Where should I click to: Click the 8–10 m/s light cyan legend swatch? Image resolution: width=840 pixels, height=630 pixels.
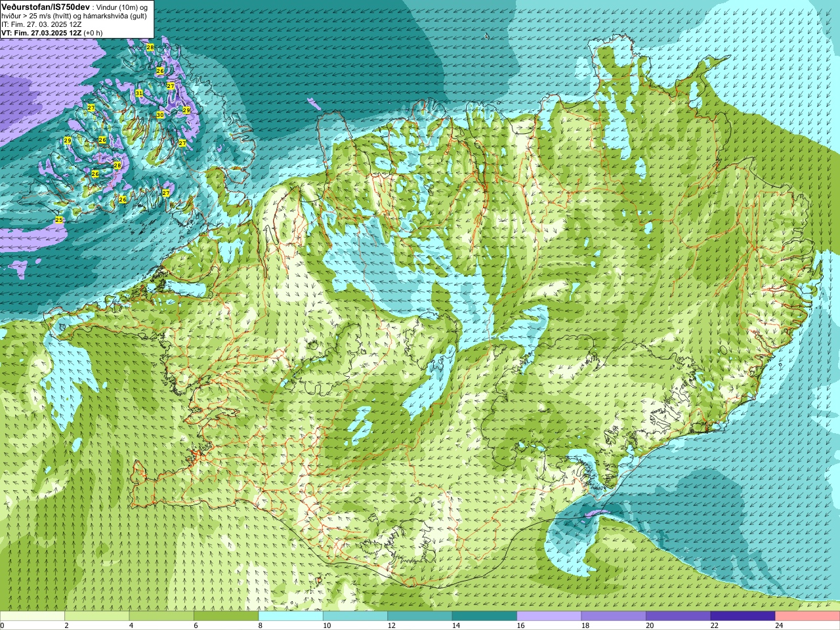tap(291, 616)
